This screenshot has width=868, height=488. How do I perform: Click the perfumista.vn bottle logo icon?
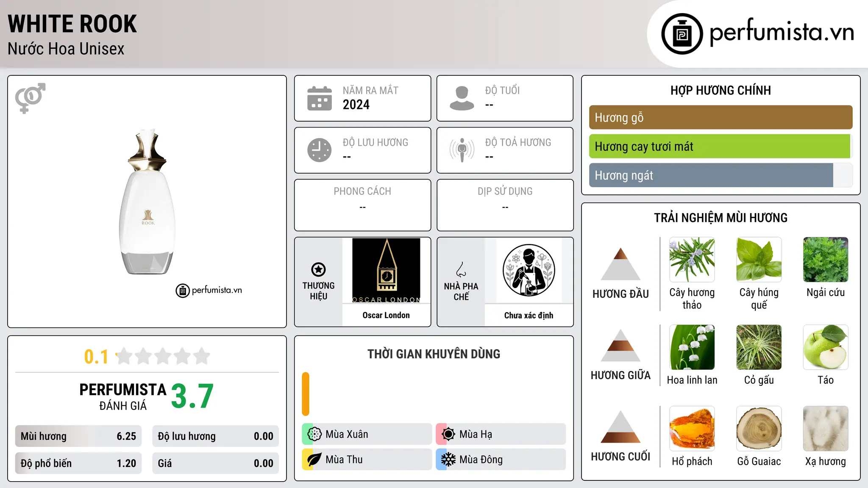coord(682,34)
